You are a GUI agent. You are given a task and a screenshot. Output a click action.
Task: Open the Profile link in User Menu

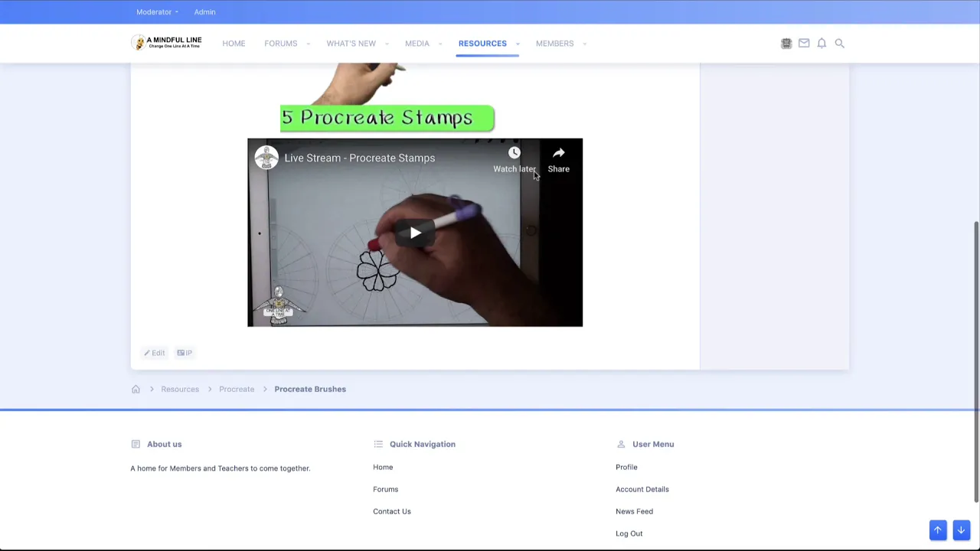click(x=626, y=467)
